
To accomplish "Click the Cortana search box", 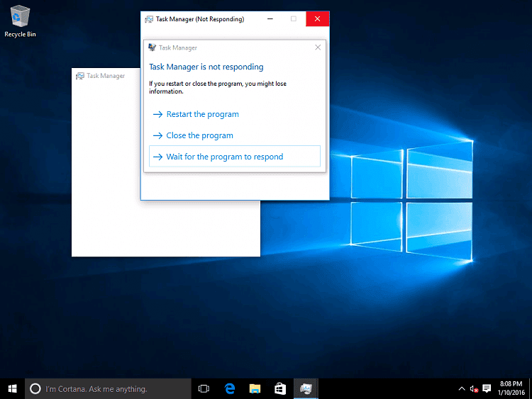I will click(109, 389).
